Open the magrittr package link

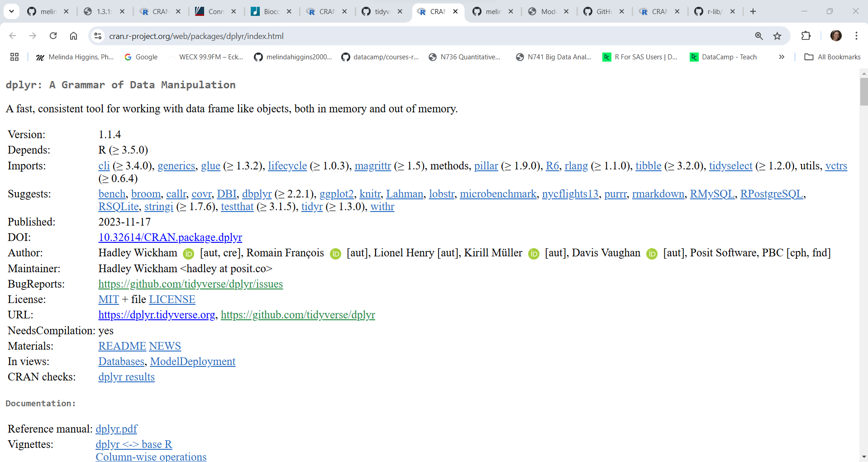click(x=373, y=166)
